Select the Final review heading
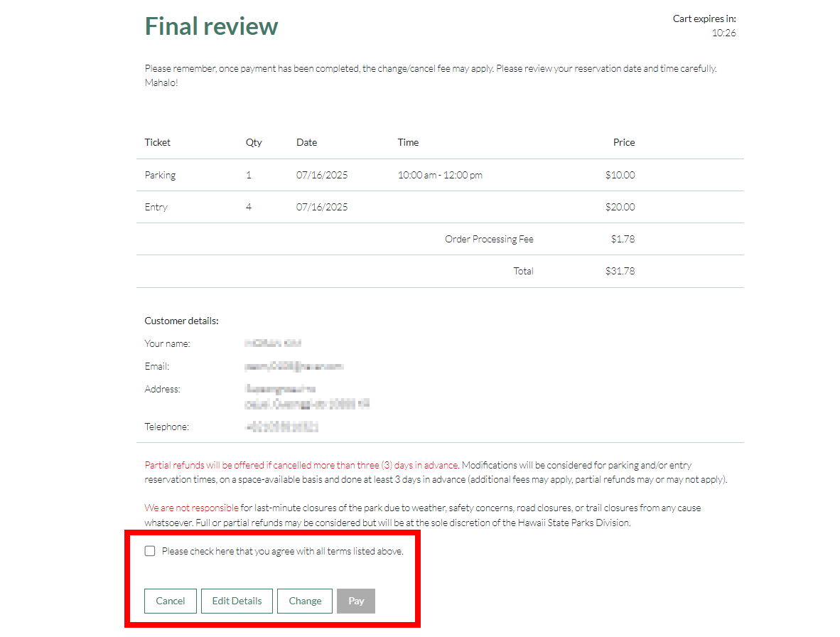The height and width of the screenshot is (637, 840). click(x=212, y=26)
